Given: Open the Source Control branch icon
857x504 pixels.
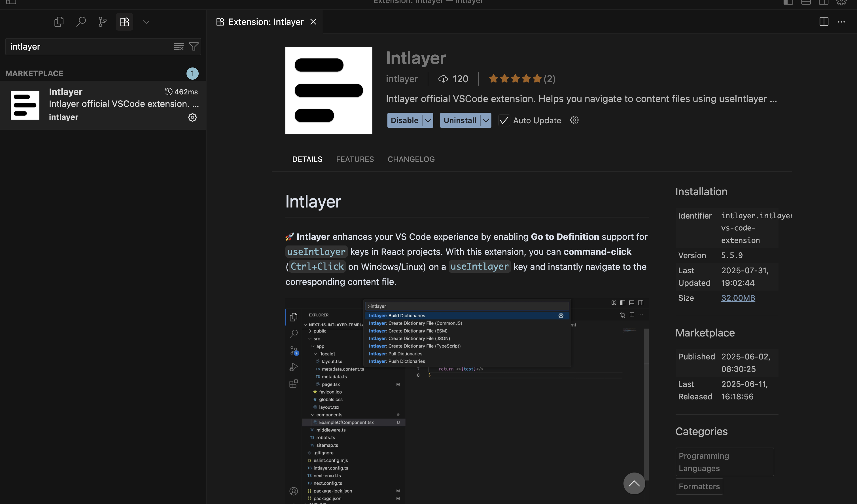Looking at the screenshot, I should click(x=102, y=22).
